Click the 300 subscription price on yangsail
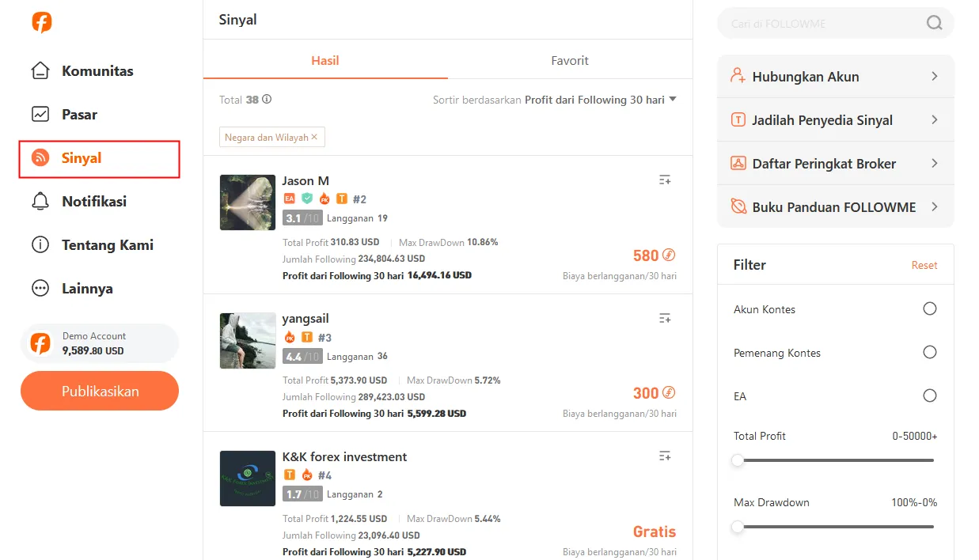 point(646,393)
